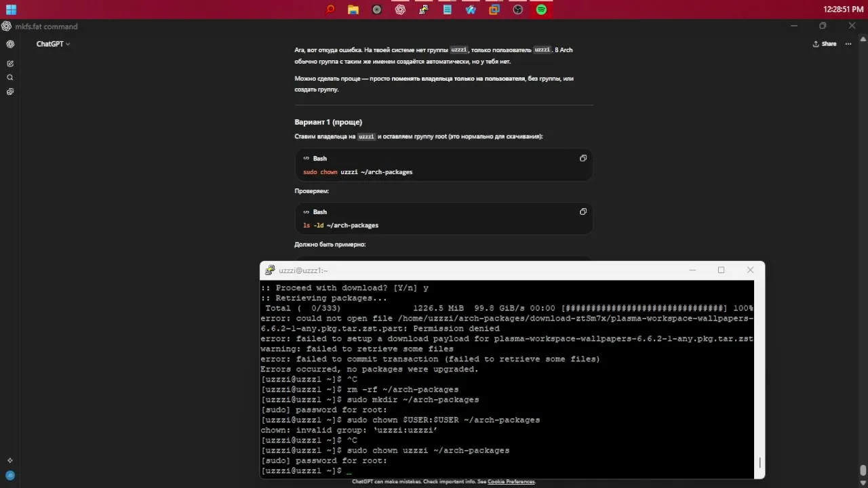Click terminal line 'chown: invalid group'

[349, 430]
